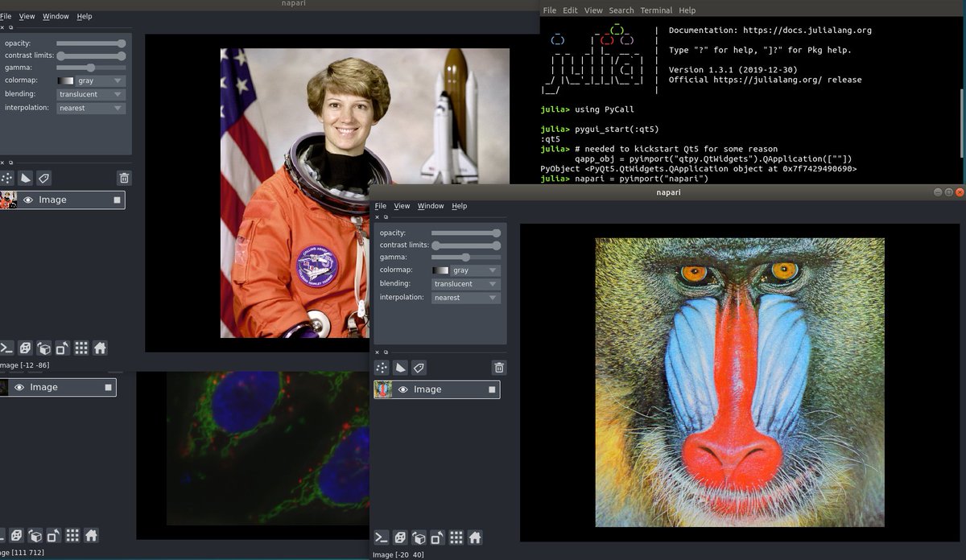The width and height of the screenshot is (966, 560).
Task: Open File menu in the mandrill napari window
Action: tap(381, 206)
